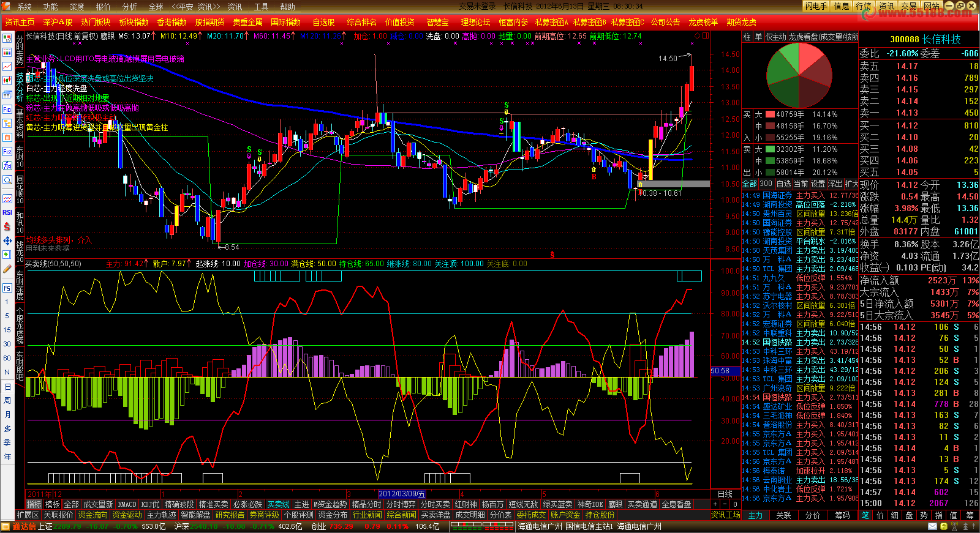Viewport: 980px width, 533px height.
Task: Click the 设置 button in alert panel
Action: 818,184
